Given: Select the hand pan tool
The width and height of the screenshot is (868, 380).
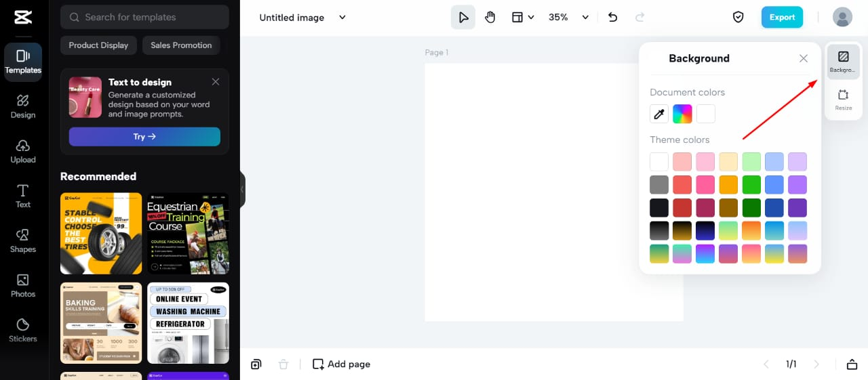Looking at the screenshot, I should coord(490,18).
